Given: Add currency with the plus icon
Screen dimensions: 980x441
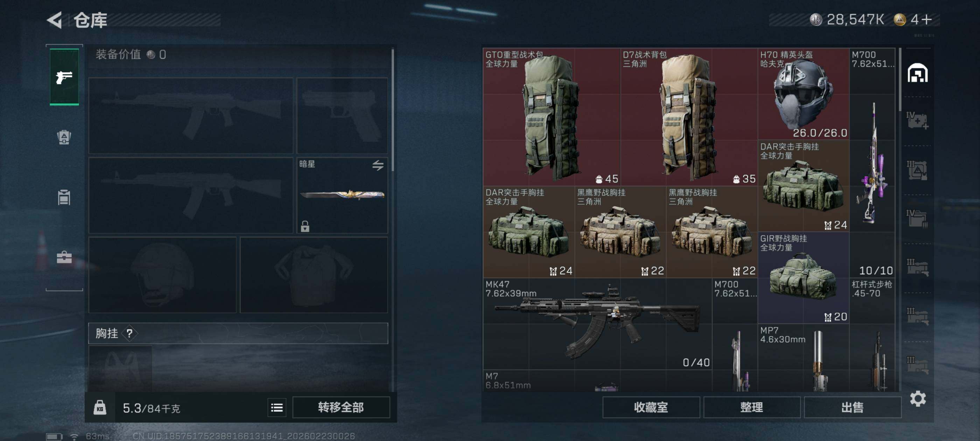Looking at the screenshot, I should [927, 19].
